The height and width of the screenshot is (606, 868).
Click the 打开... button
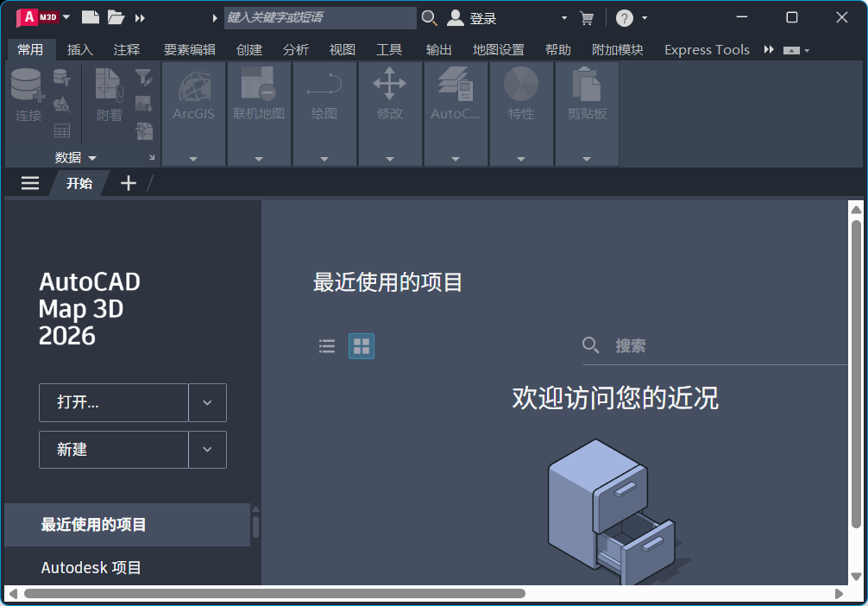[112, 402]
